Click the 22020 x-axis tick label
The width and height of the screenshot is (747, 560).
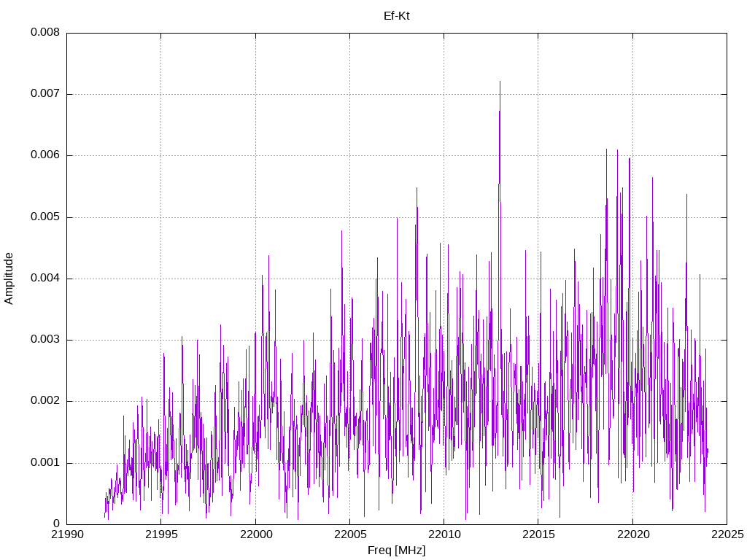(x=632, y=534)
